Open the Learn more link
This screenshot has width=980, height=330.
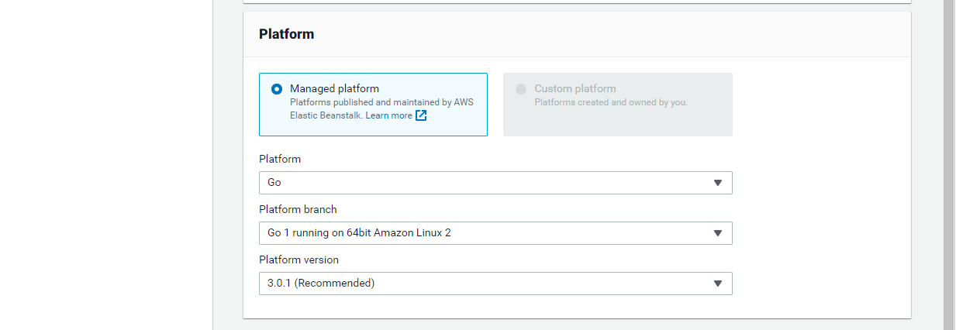point(389,115)
